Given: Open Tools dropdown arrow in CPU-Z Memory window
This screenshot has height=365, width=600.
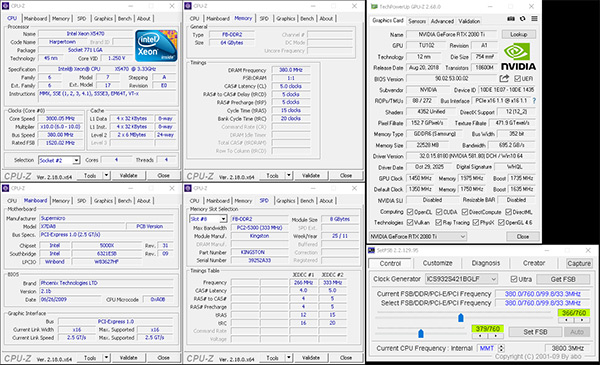Looking at the screenshot, I should coord(289,175).
